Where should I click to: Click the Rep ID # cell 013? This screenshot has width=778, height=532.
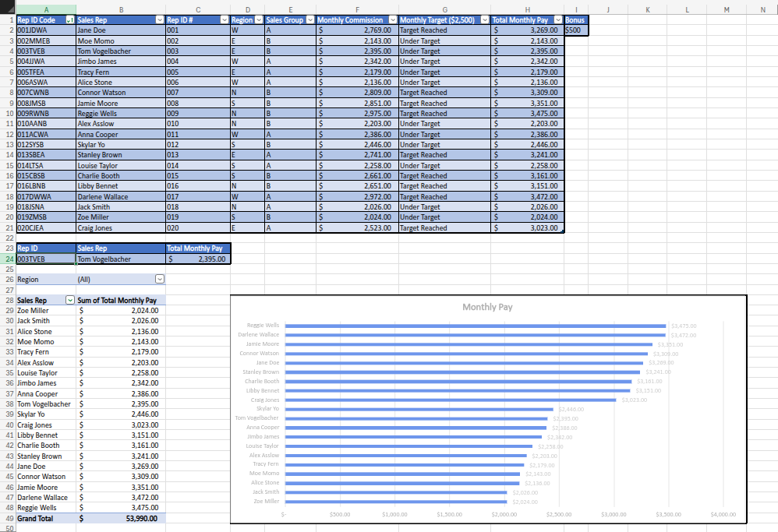pos(198,155)
